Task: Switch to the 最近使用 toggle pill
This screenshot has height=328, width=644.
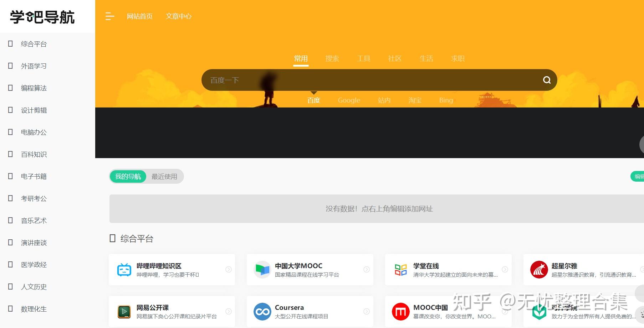Action: click(164, 177)
